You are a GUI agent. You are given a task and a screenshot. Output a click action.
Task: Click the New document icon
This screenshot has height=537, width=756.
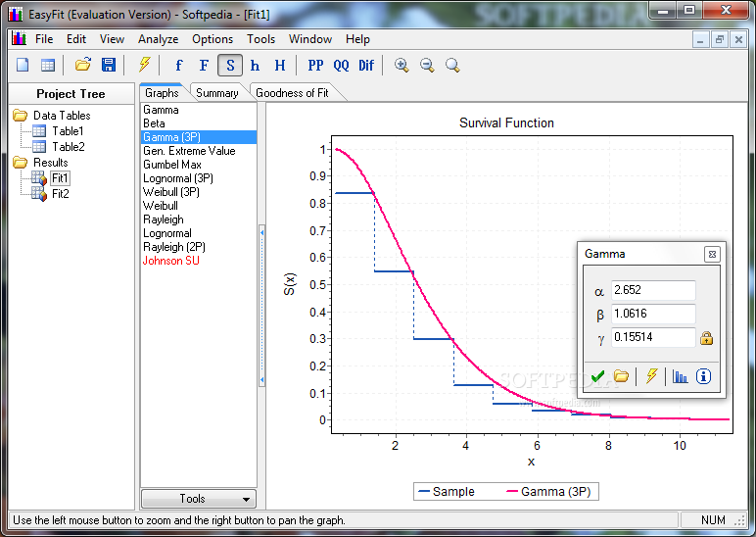23,65
